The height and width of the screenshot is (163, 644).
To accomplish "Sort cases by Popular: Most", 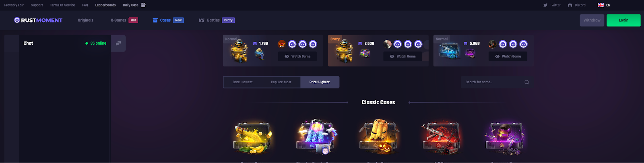I will [x=281, y=82].
